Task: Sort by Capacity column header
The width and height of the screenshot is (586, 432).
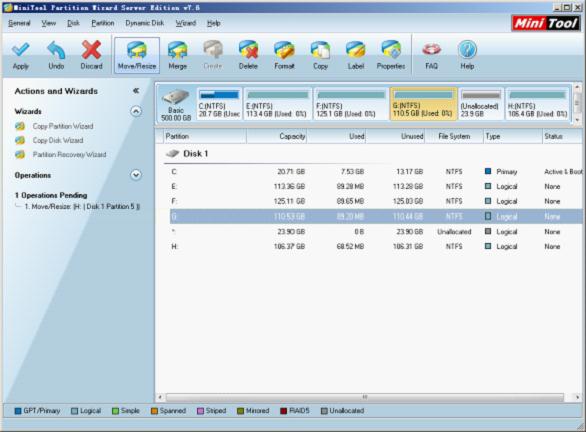Action: pos(277,136)
